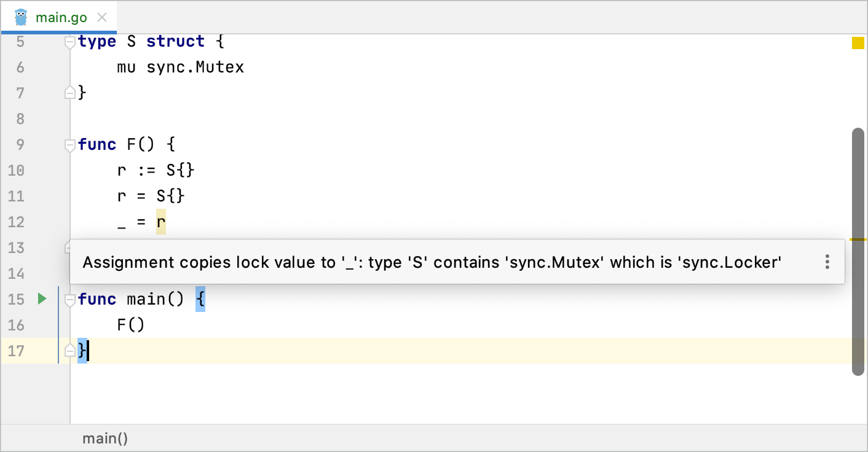Screen dimensions: 868x452
Task: Run main() using the green gutter arrow
Action: click(42, 299)
